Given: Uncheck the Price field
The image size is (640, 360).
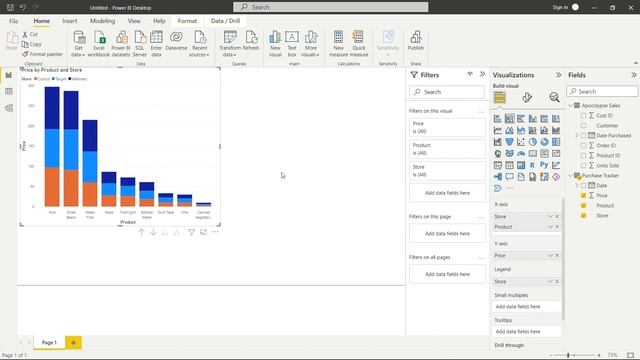Looking at the screenshot, I should pyautogui.click(x=583, y=196).
